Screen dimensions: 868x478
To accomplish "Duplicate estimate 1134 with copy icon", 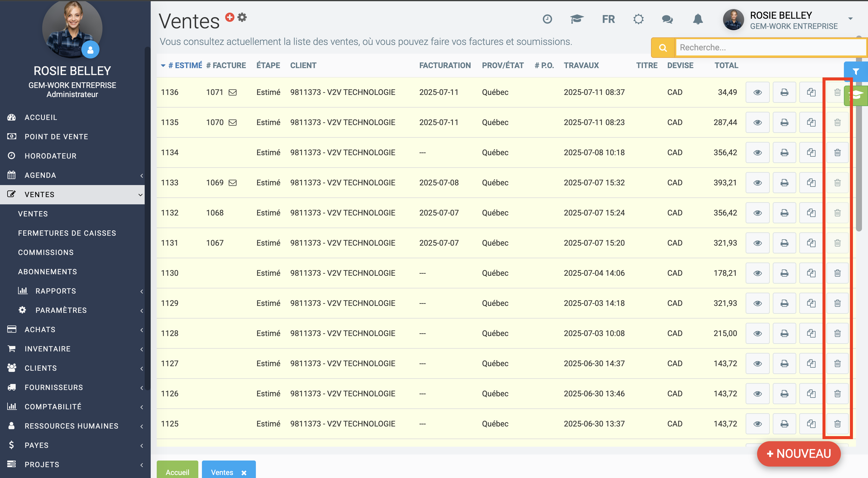I will pos(811,153).
